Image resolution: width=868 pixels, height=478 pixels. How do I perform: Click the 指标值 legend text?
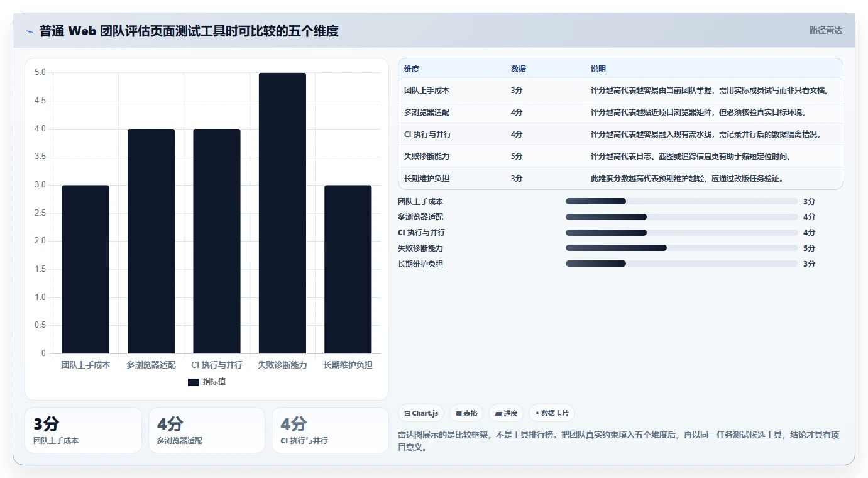point(214,382)
